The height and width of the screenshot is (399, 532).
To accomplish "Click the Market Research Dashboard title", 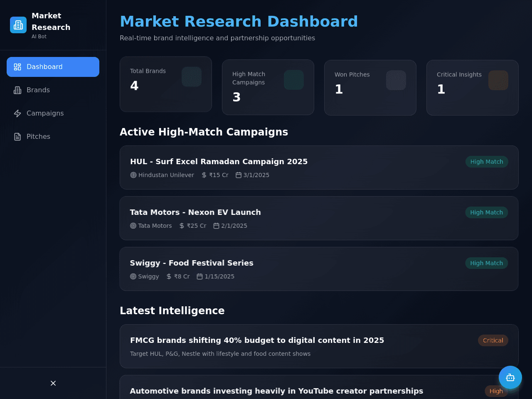I will pos(239,22).
